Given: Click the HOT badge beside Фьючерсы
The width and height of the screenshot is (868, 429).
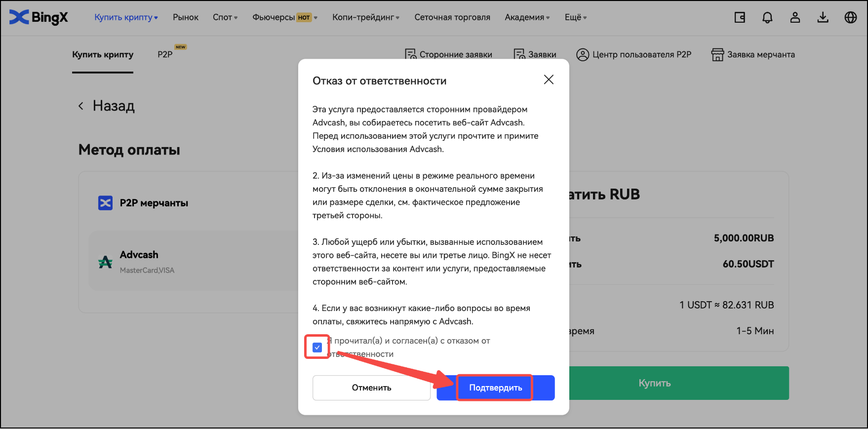Looking at the screenshot, I should coord(304,18).
